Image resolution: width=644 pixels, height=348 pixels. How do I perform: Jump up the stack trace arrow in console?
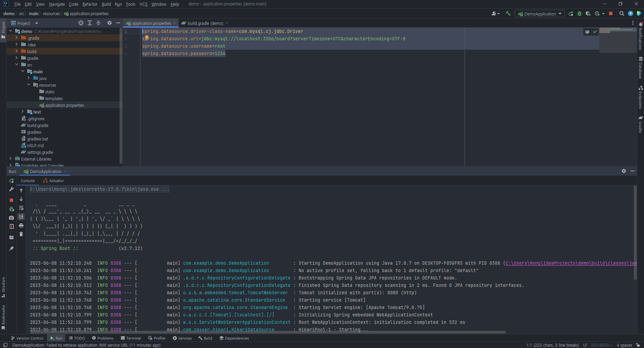[21, 190]
